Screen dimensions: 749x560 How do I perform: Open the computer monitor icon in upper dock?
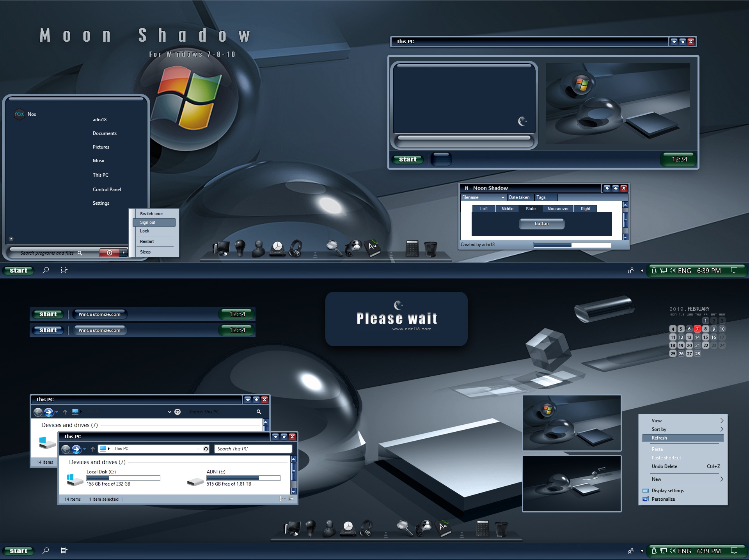click(222, 248)
